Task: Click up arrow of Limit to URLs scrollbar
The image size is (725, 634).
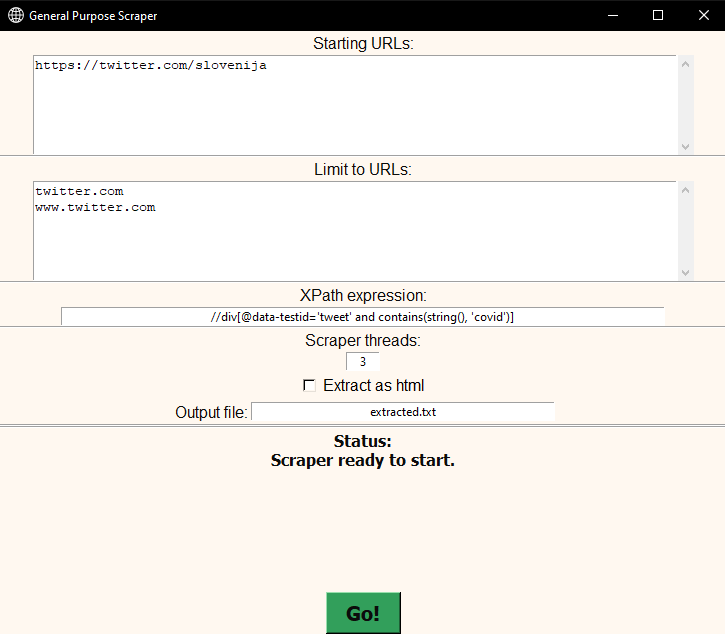Action: click(x=685, y=190)
